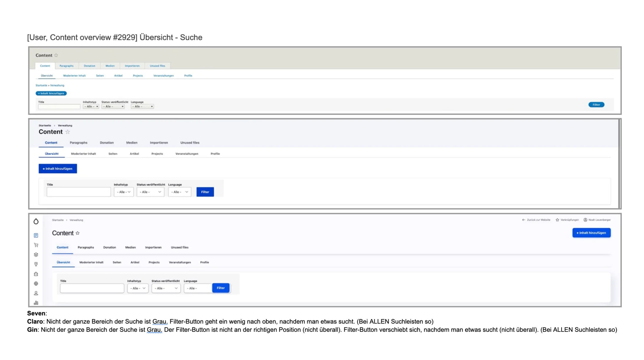Open the shopping cart icon in the sidebar
This screenshot has height=360, width=644.
click(36, 245)
